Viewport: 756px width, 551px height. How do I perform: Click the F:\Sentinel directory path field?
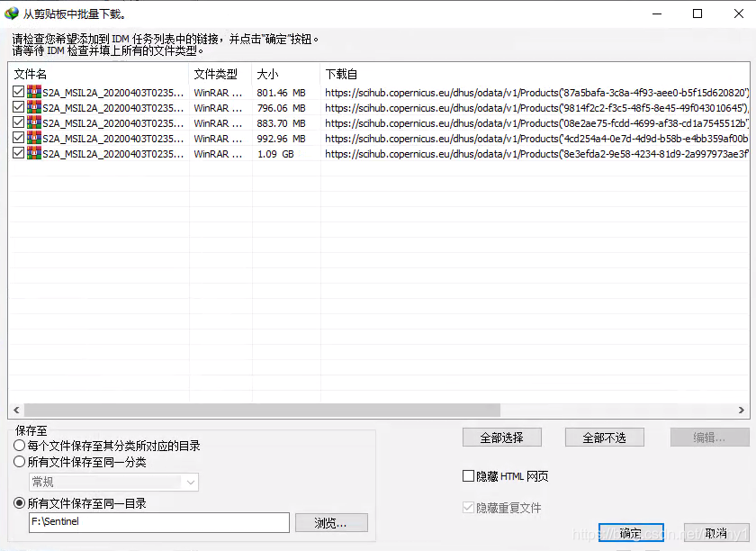click(x=159, y=522)
